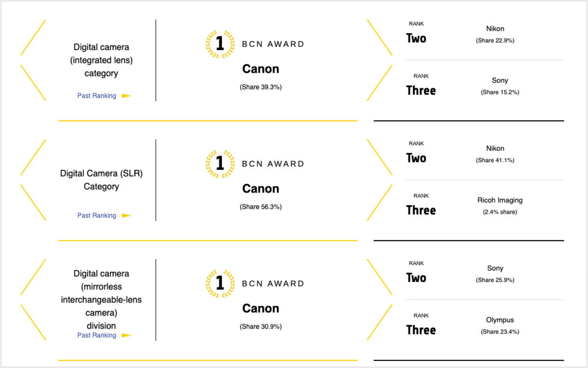The width and height of the screenshot is (588, 368).
Task: Click Sony with 15.2% share
Action: coord(500,81)
